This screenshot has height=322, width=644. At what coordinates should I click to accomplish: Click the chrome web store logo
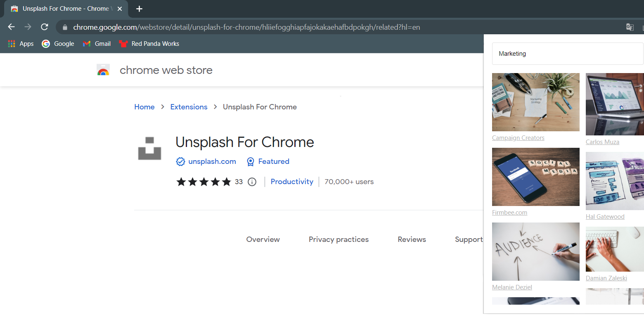(x=103, y=70)
